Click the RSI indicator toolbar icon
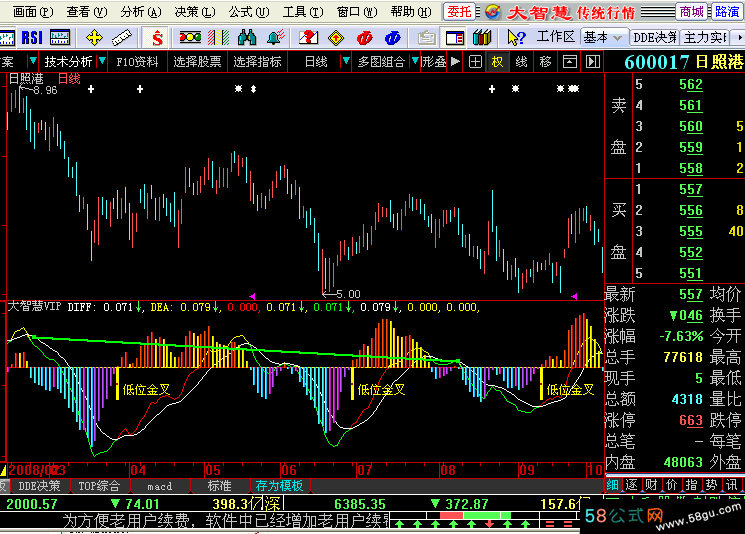Screen dimensions: 745x534 pos(30,37)
